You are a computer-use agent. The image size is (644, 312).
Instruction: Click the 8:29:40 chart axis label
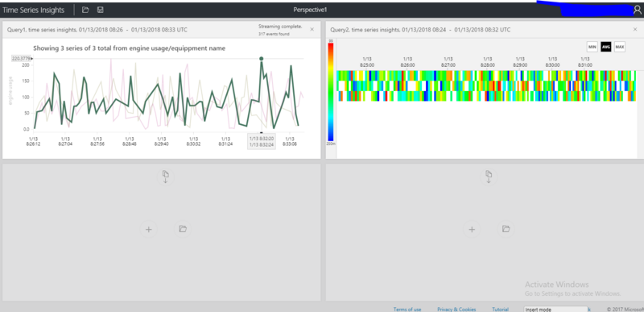click(x=162, y=141)
